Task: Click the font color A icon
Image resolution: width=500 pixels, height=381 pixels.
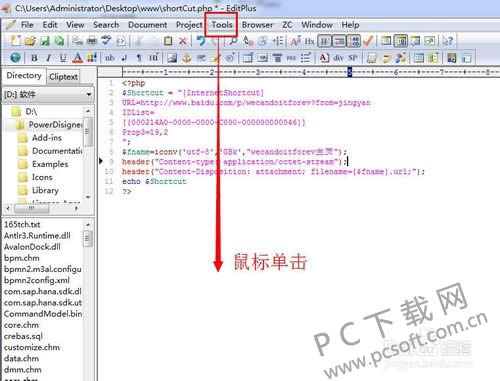Action: (77, 58)
